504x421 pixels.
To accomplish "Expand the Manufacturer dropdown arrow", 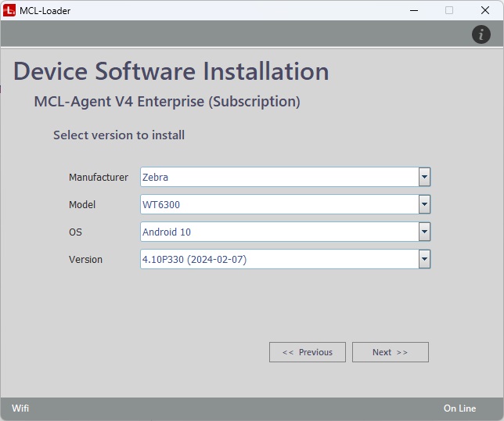I will tap(424, 177).
